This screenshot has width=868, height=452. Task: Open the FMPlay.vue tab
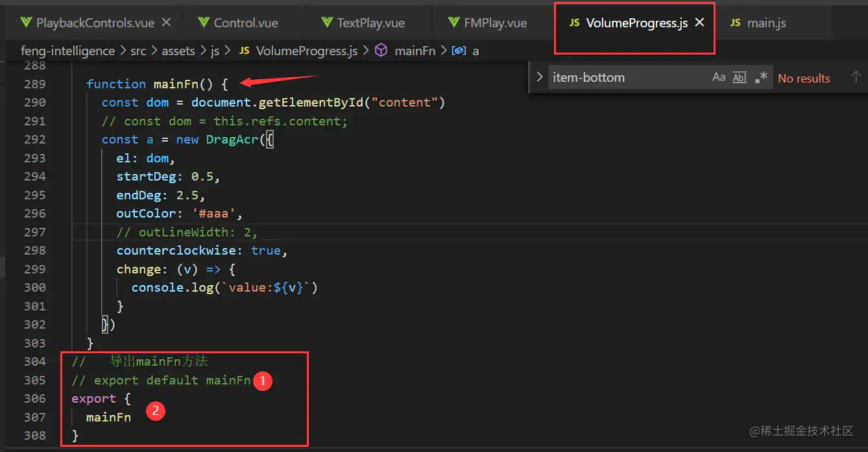tap(496, 23)
